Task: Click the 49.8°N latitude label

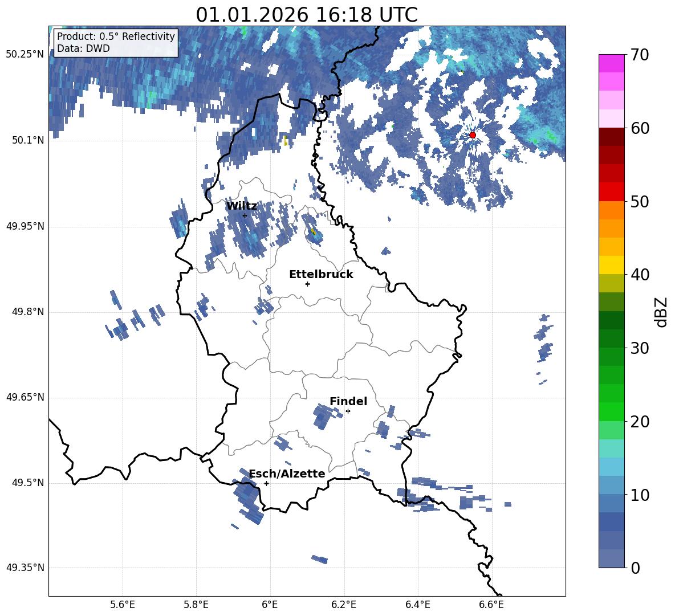Action: click(x=28, y=312)
